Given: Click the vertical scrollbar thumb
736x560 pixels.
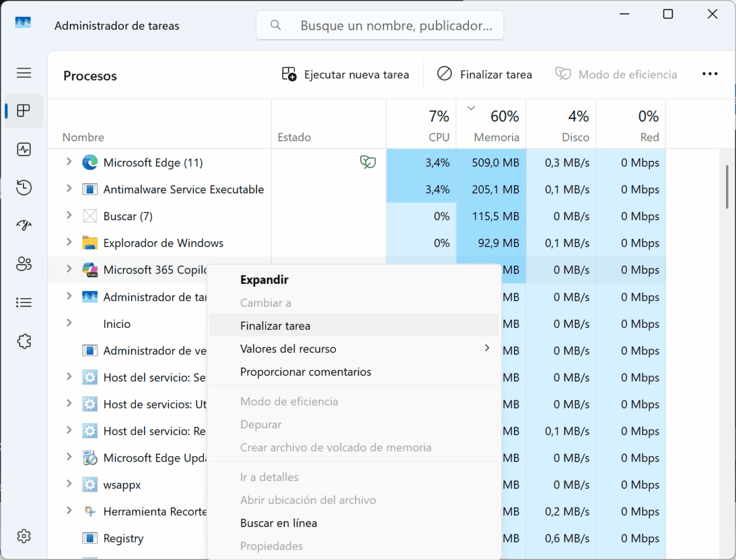Looking at the screenshot, I should [x=727, y=186].
